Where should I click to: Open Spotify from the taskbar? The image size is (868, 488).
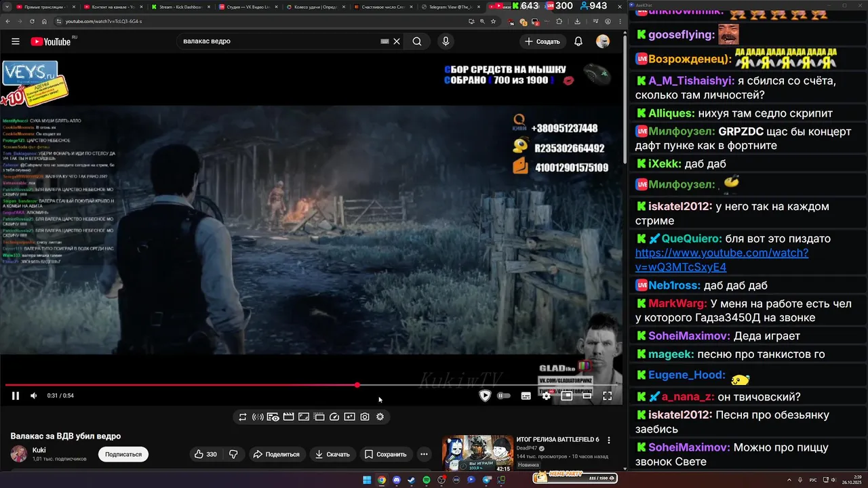pyautogui.click(x=427, y=480)
